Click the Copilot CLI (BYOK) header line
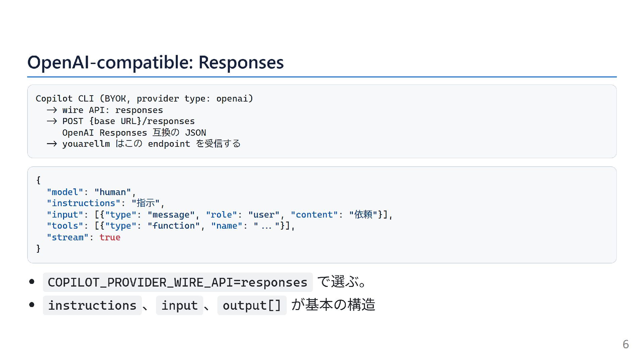644x362 pixels. click(x=144, y=99)
